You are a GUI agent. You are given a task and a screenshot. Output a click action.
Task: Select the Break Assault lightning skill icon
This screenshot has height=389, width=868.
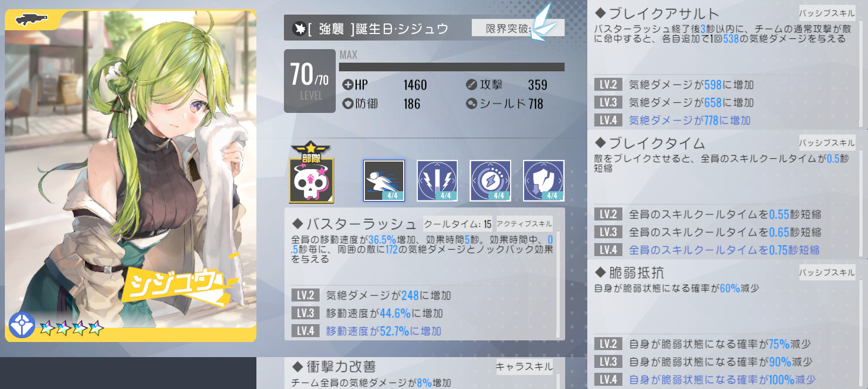(437, 180)
